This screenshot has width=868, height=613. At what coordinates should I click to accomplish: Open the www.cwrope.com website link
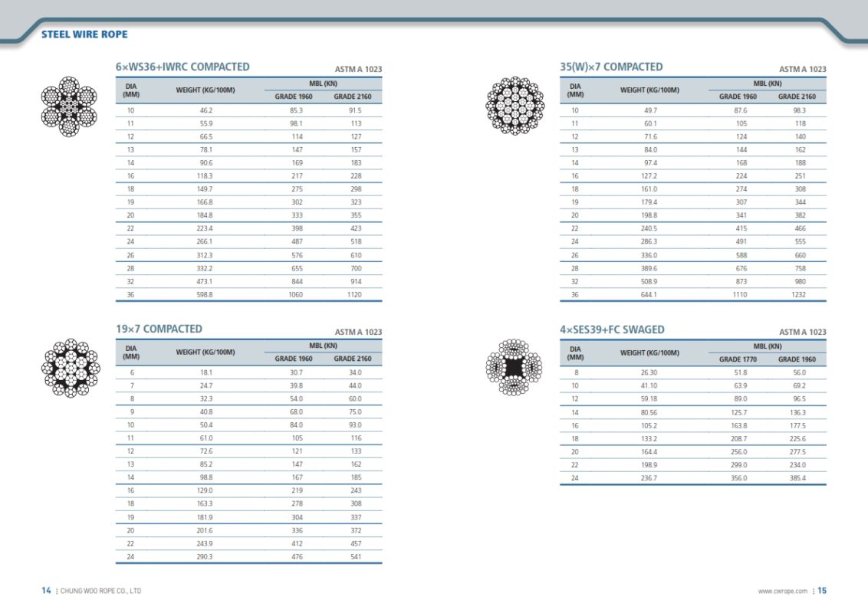coord(782,591)
